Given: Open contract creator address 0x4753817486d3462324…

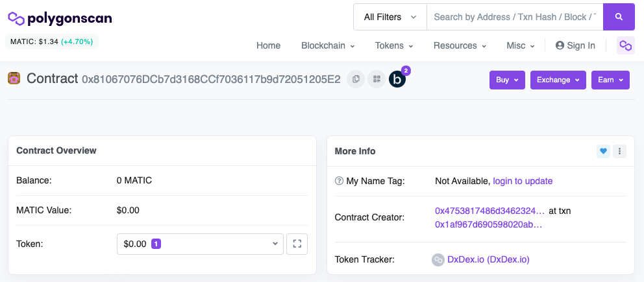Looking at the screenshot, I should [489, 211].
